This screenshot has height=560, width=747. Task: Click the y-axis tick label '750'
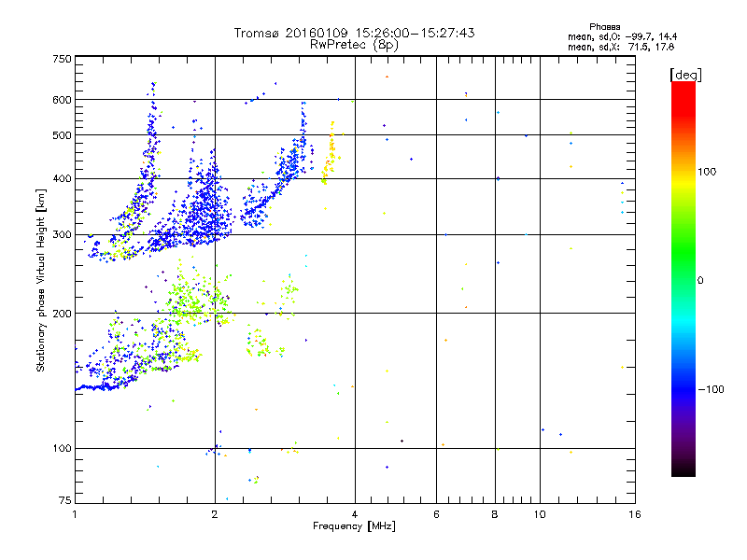coord(63,59)
